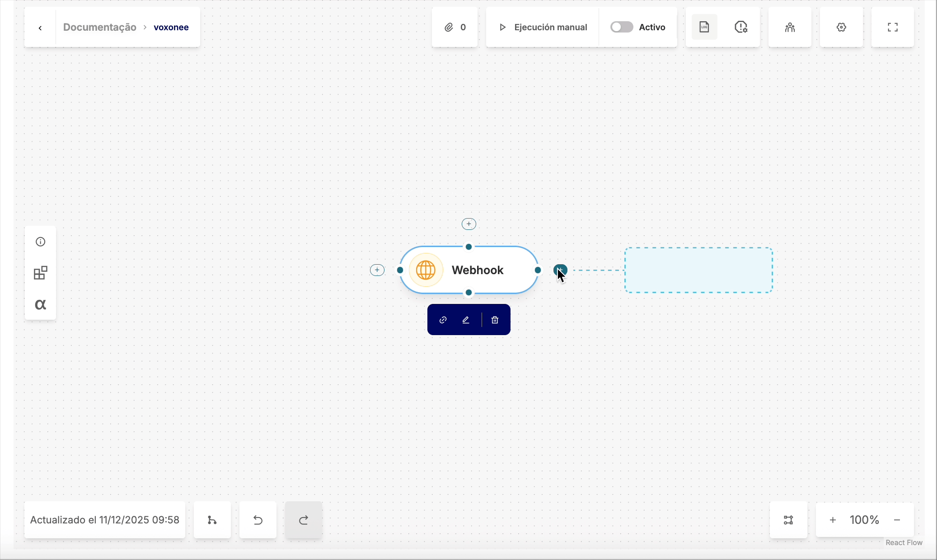Copy Webhook link via chain icon

443,320
